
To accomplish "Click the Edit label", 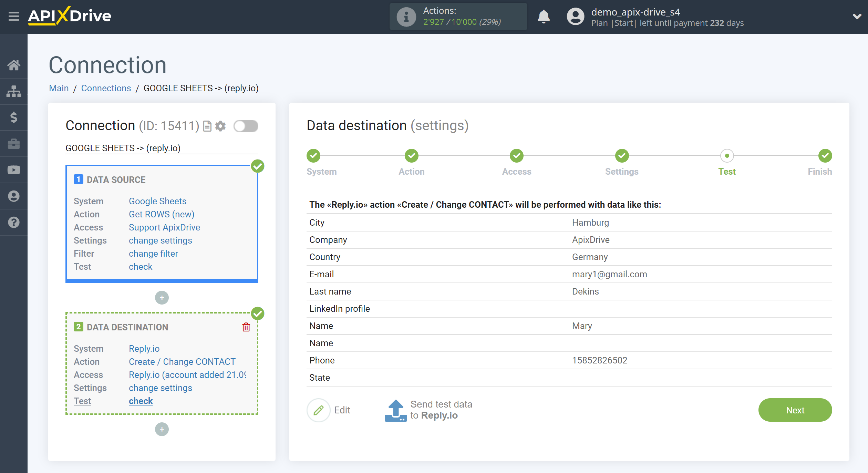I will coord(342,410).
